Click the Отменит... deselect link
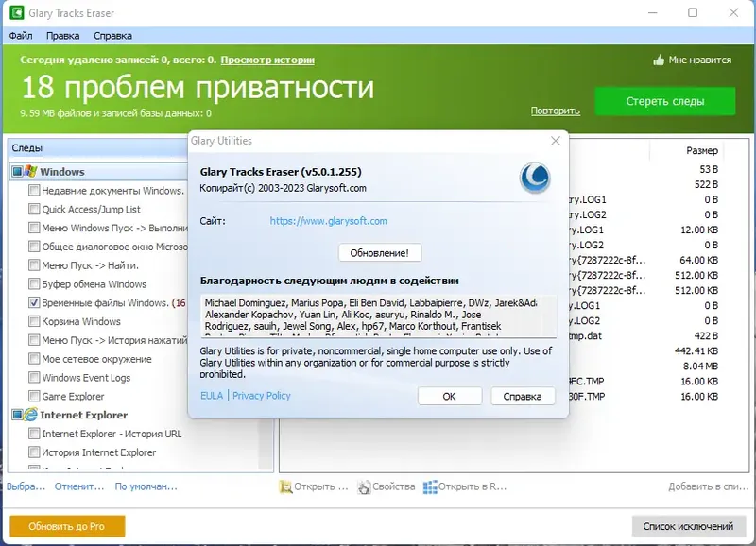Image resolution: width=756 pixels, height=546 pixels. coord(79,486)
